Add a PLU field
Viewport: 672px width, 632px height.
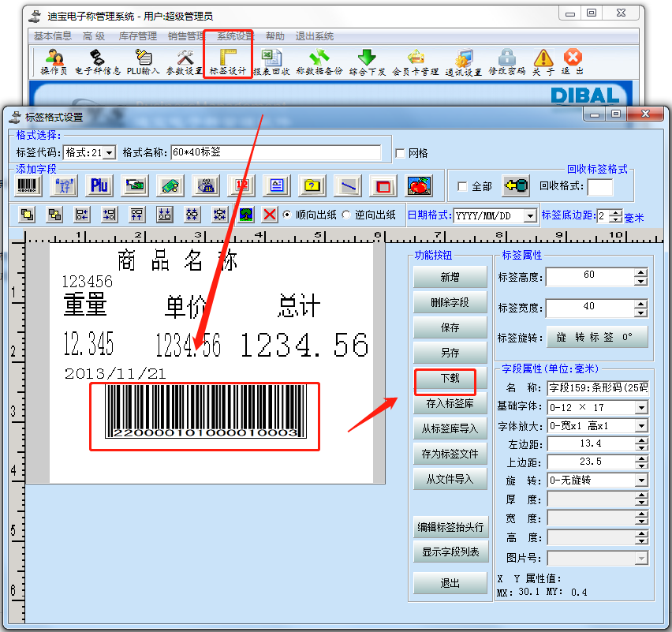click(x=99, y=185)
